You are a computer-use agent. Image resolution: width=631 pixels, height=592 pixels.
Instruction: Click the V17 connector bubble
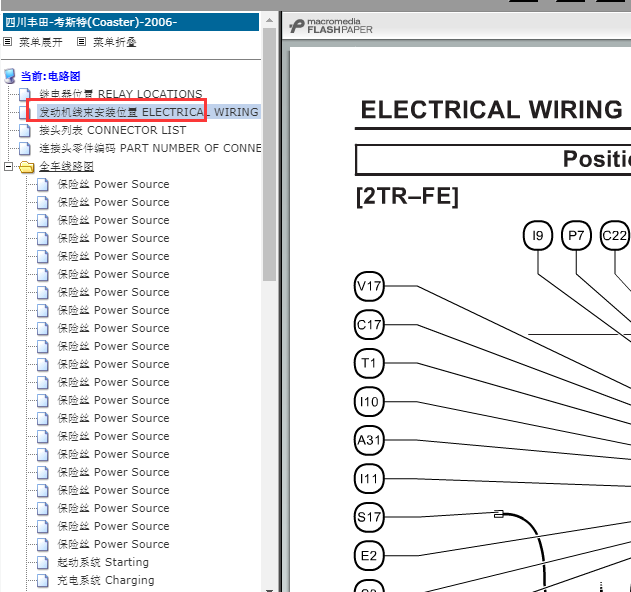pyautogui.click(x=369, y=286)
